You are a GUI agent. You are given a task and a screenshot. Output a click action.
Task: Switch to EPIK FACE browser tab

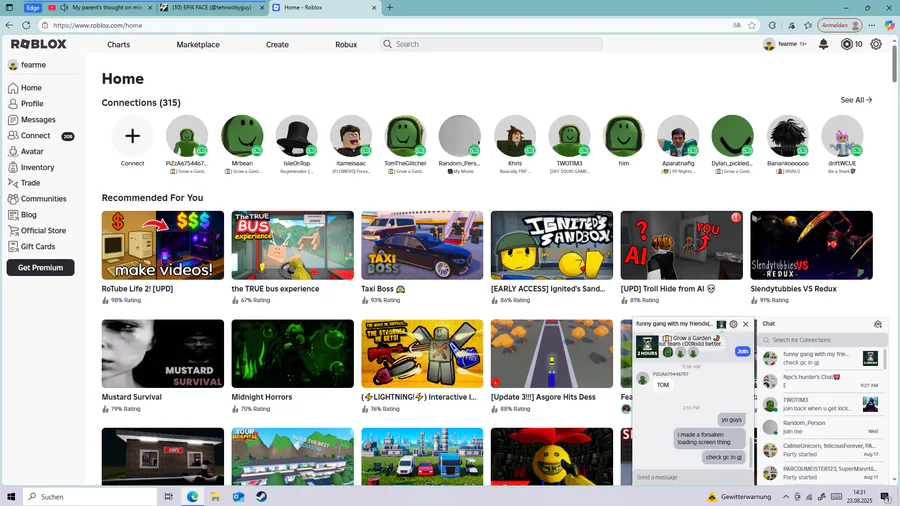213,7
